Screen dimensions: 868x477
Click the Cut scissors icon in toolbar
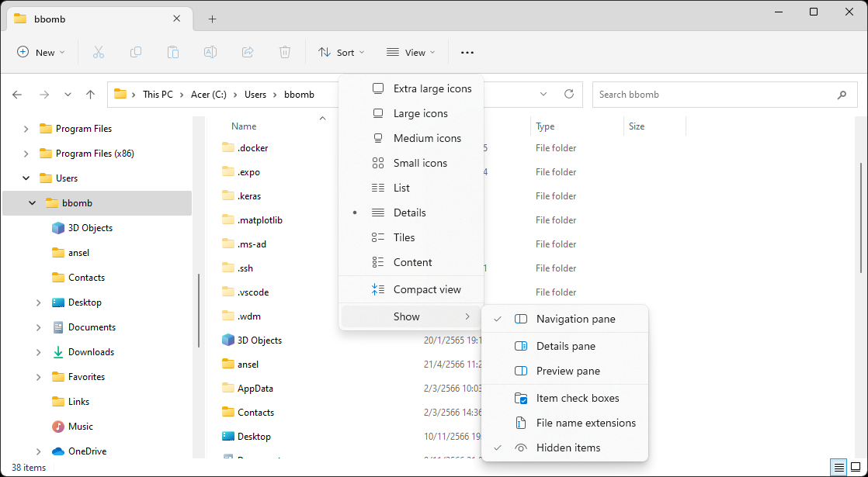click(x=99, y=52)
